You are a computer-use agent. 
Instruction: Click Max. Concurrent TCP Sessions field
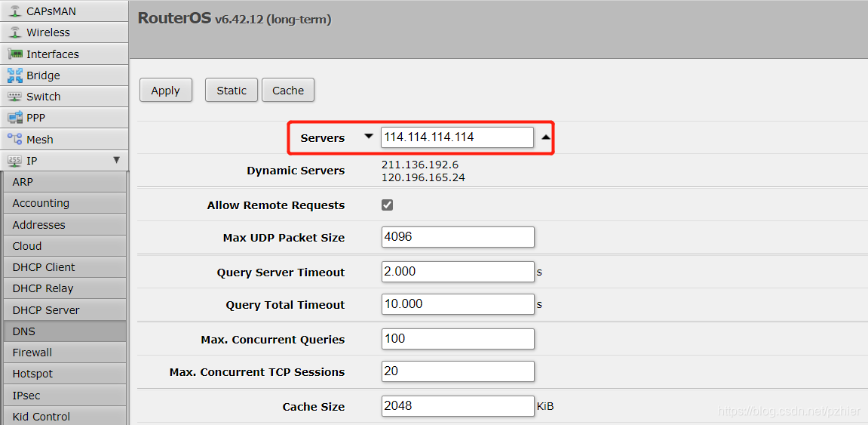pos(458,371)
